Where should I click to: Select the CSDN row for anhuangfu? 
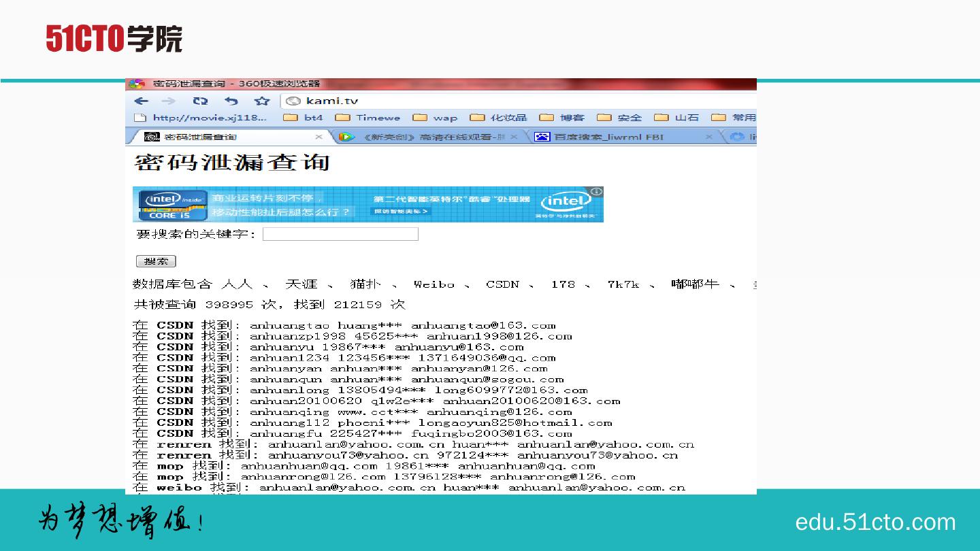point(352,433)
